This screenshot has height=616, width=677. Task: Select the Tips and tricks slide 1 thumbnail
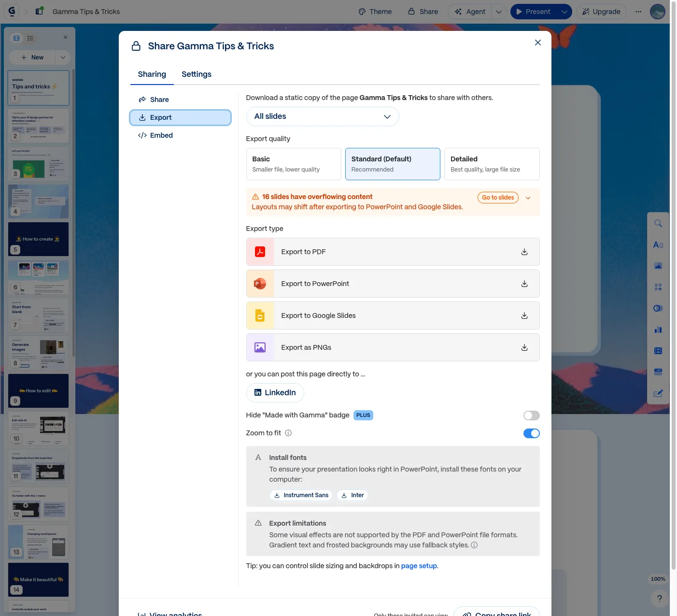point(38,88)
